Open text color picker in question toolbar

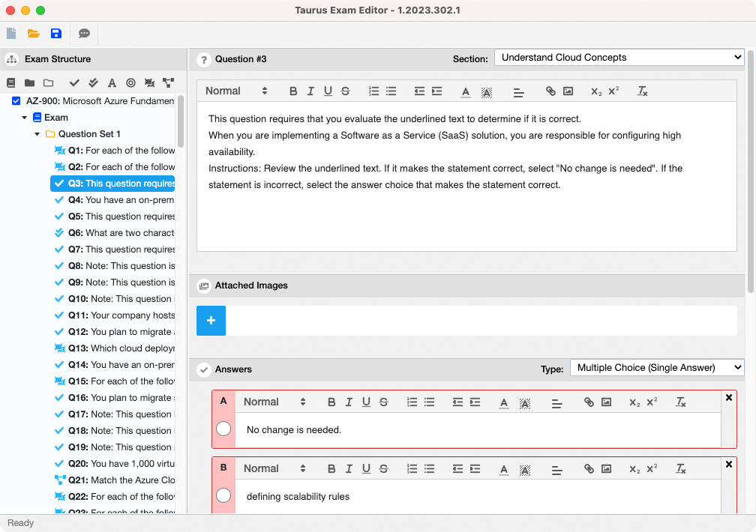465,91
